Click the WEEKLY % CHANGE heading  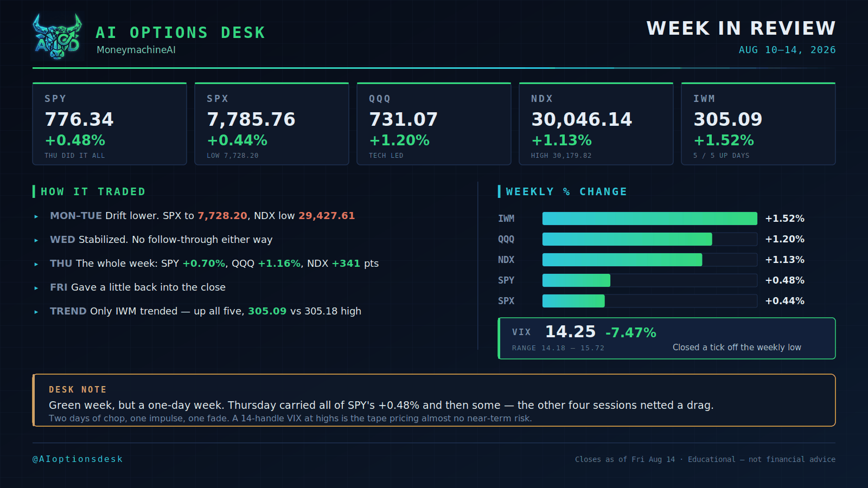(566, 191)
